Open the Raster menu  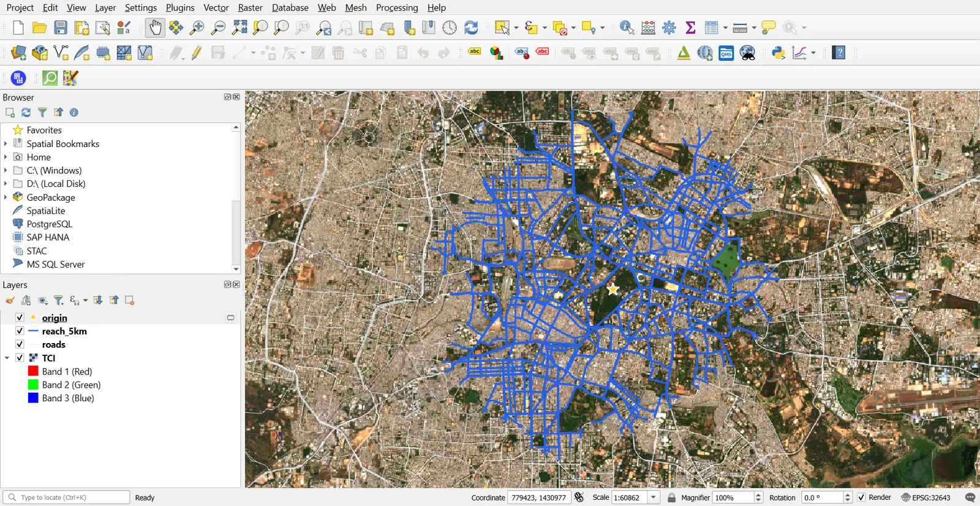tap(250, 7)
